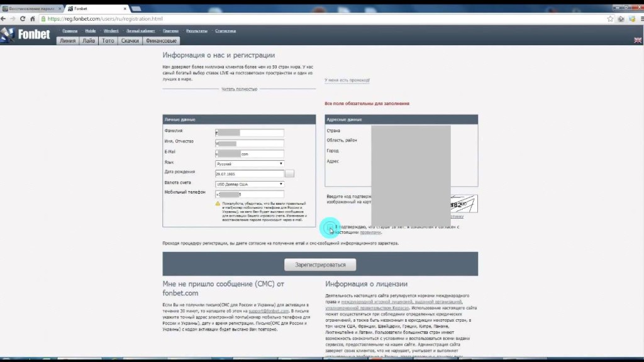The width and height of the screenshot is (644, 362).
Task: Open the правилами rules link
Action: pyautogui.click(x=370, y=233)
